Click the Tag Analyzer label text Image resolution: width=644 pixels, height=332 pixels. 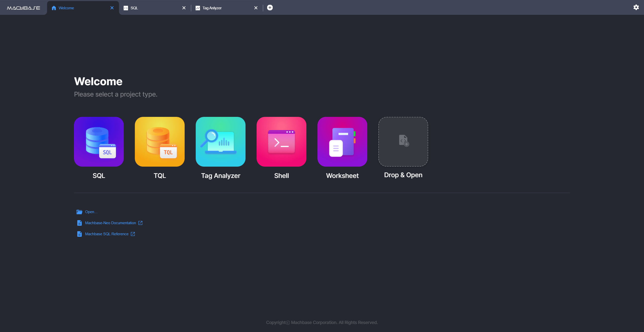pyautogui.click(x=221, y=176)
